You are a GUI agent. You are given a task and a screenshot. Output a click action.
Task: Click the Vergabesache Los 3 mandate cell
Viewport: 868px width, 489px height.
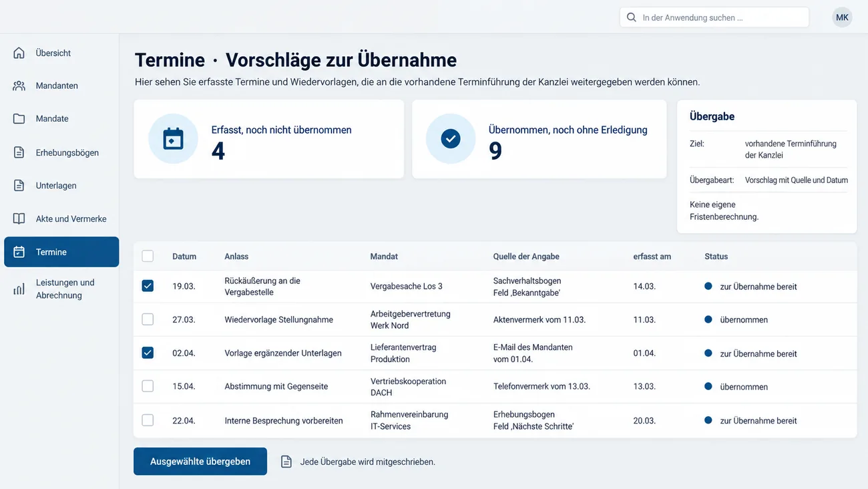(407, 287)
